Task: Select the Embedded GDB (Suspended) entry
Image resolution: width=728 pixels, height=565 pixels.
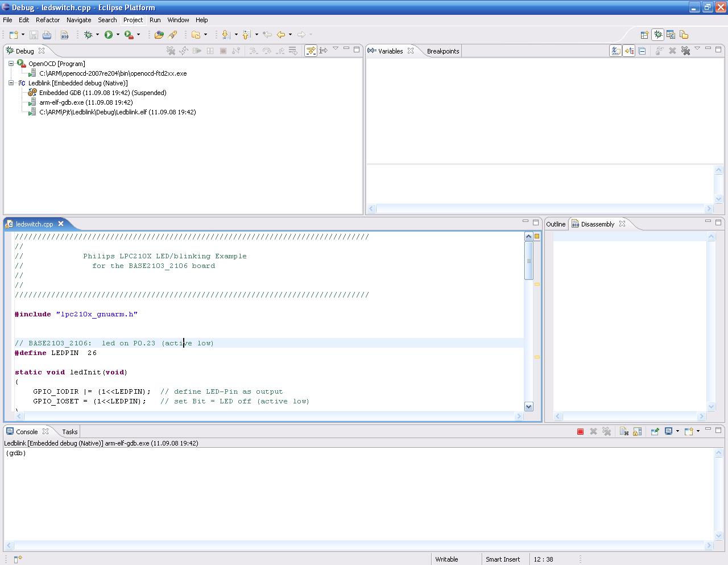Action: click(102, 93)
